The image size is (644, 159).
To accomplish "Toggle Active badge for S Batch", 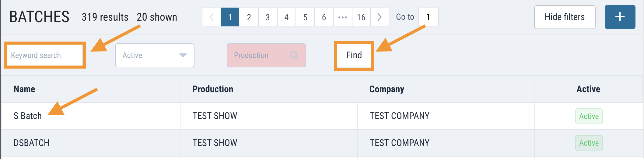I will (589, 116).
